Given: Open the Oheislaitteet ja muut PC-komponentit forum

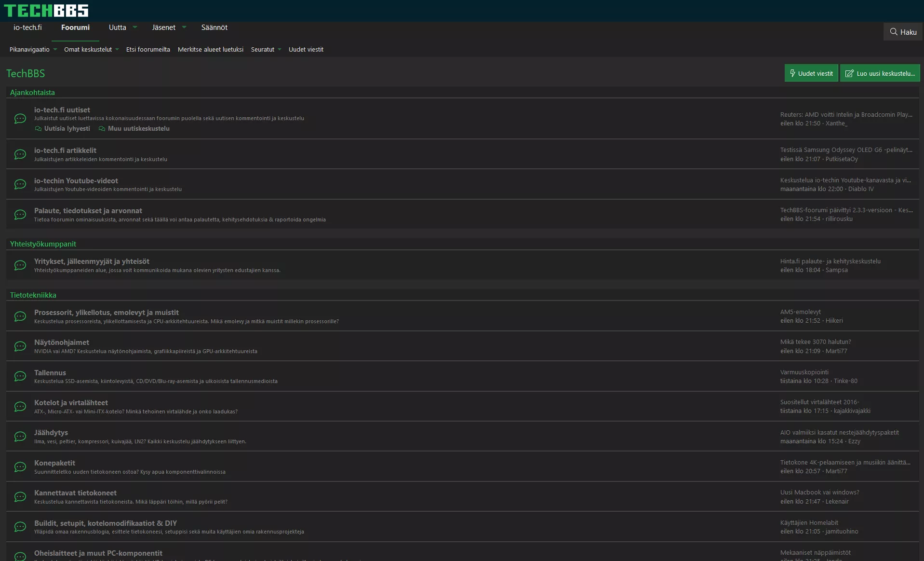Looking at the screenshot, I should (98, 553).
